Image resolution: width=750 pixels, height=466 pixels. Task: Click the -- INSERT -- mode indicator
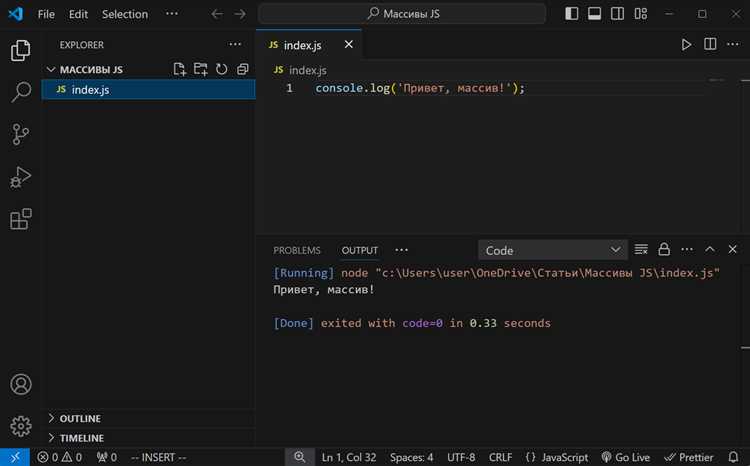tap(159, 457)
